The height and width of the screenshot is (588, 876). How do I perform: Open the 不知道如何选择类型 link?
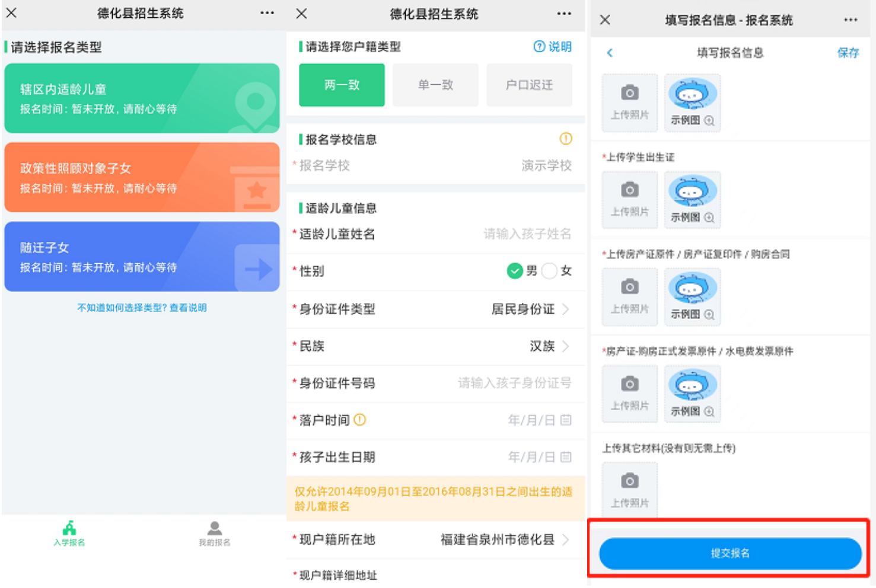[x=142, y=308]
